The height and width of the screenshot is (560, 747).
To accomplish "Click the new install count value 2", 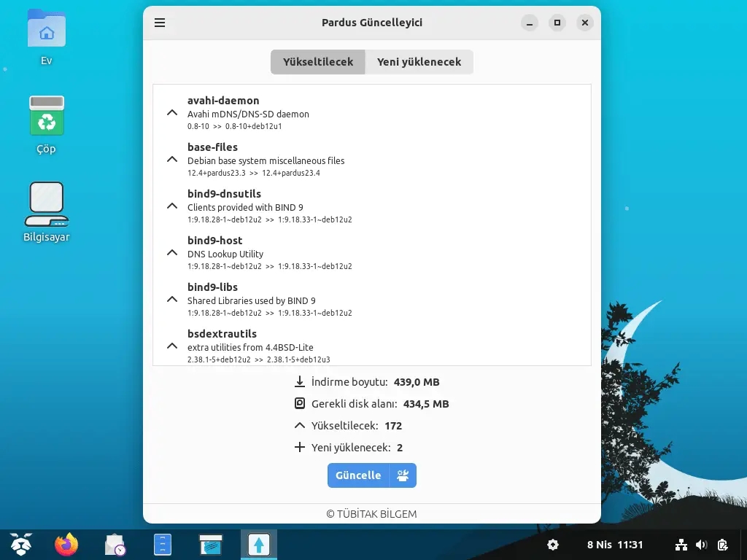I will (400, 448).
